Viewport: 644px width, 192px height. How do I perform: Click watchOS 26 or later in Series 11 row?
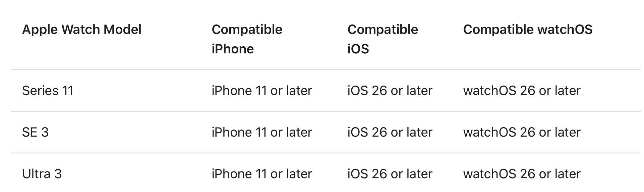[x=522, y=91]
